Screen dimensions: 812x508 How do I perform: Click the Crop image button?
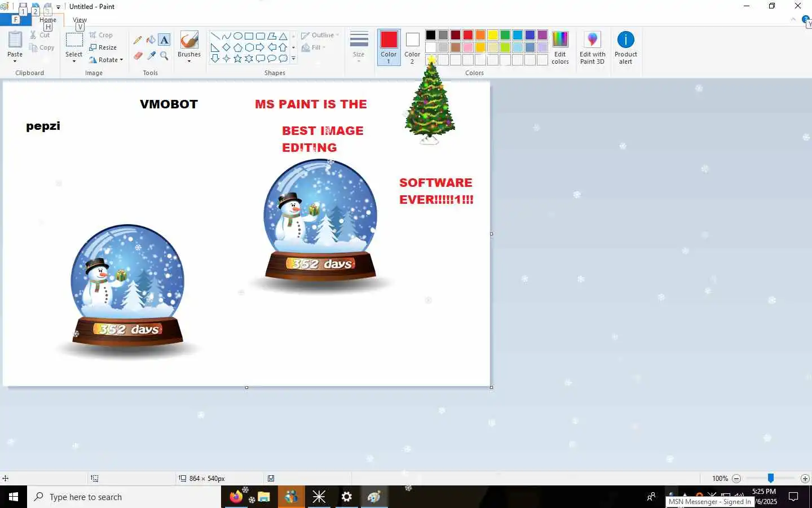(x=101, y=35)
